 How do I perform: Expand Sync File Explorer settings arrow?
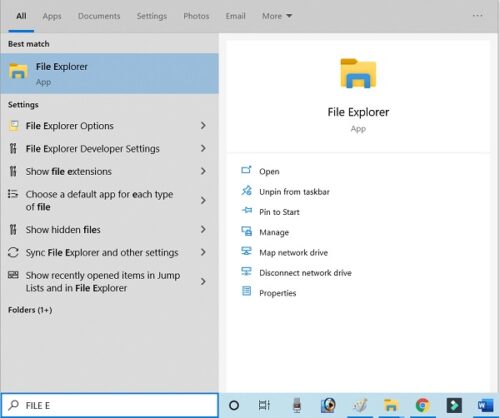(x=203, y=252)
